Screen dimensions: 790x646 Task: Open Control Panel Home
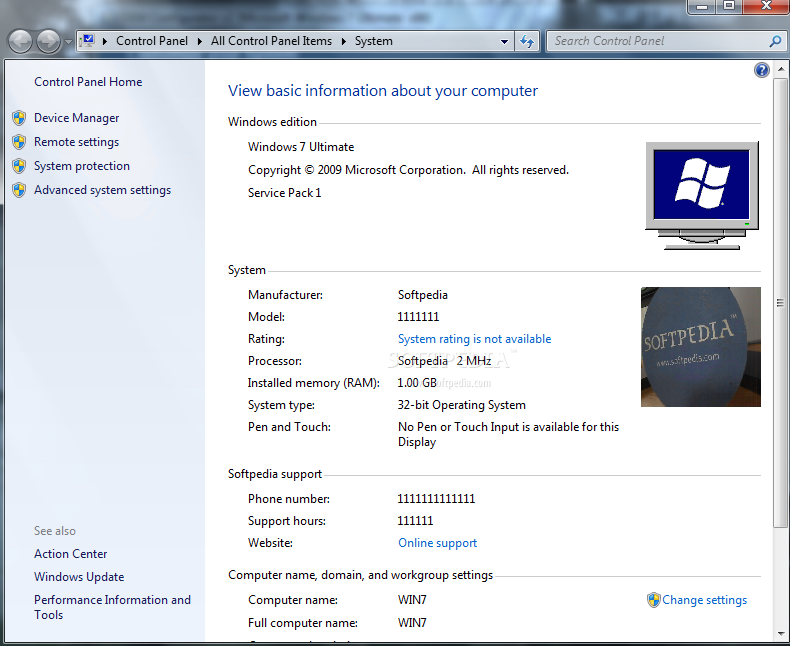pos(88,82)
